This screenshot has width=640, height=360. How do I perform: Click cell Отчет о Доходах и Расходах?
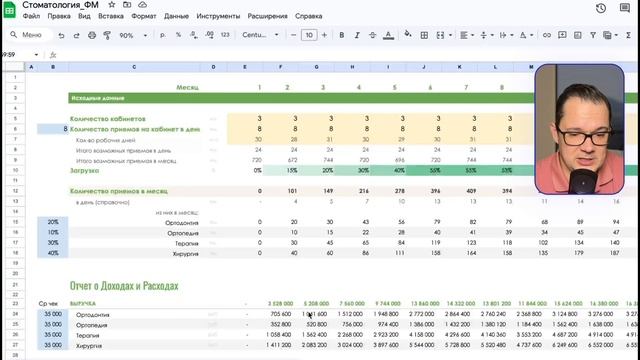[124, 285]
